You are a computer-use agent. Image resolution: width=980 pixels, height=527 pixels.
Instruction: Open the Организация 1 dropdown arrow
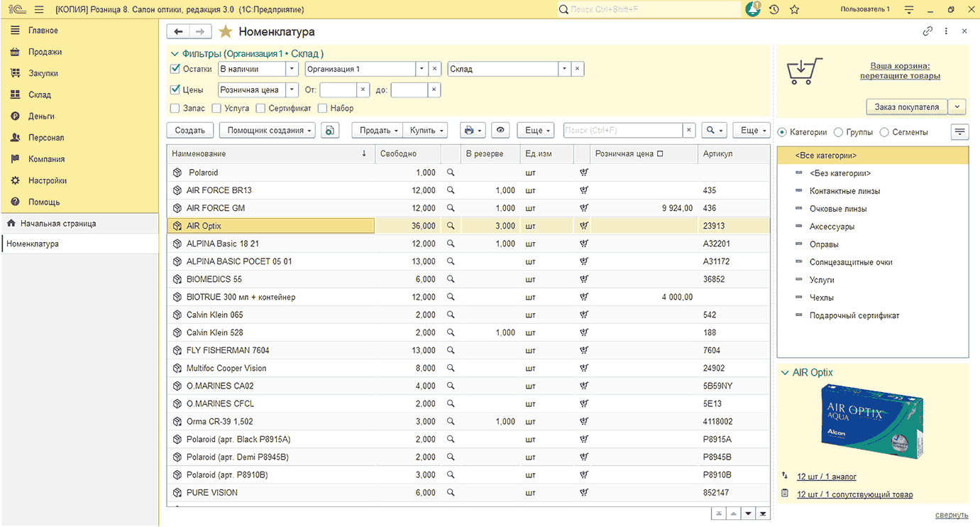422,69
